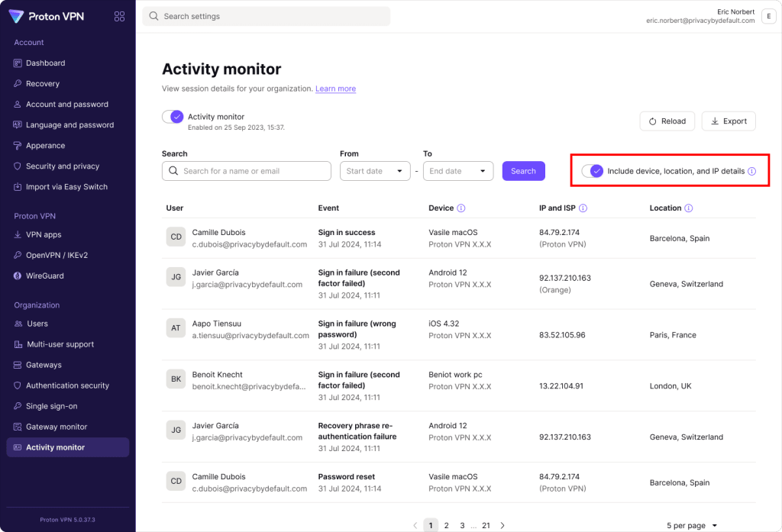Click the User column header
The height and width of the screenshot is (532, 782).
[x=175, y=208]
